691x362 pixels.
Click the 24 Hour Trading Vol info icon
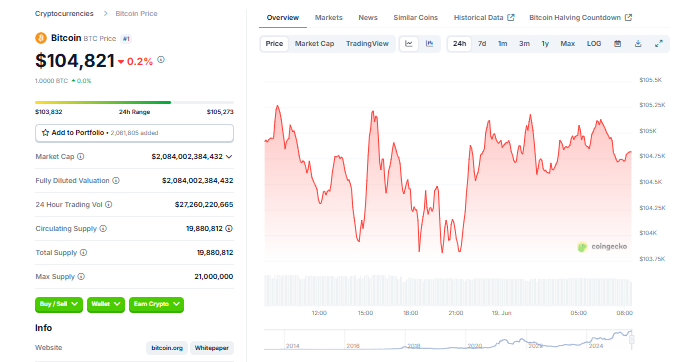click(108, 205)
